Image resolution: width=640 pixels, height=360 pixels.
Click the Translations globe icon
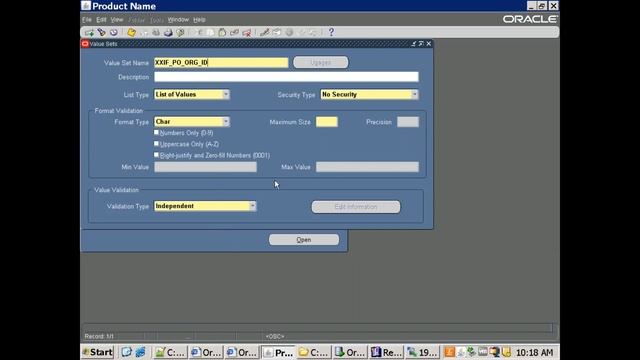tap(289, 32)
